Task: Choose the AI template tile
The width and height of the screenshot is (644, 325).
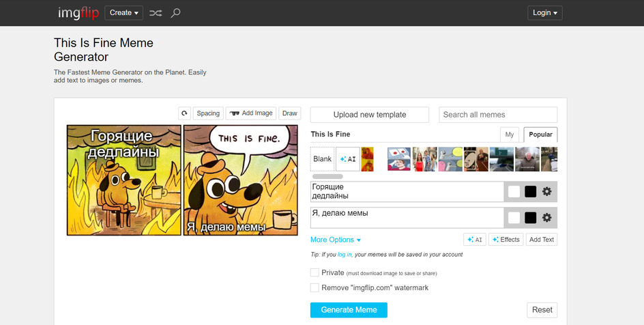Action: [348, 159]
